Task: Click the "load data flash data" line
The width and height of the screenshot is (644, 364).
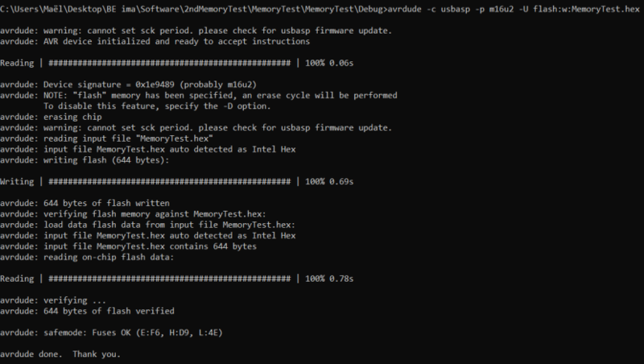Action: pyautogui.click(x=148, y=225)
